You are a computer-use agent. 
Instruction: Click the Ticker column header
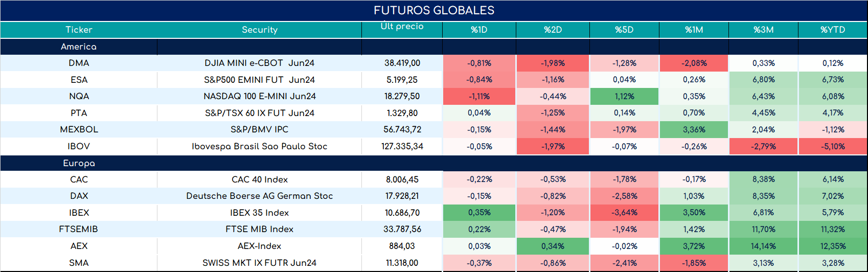(x=79, y=30)
